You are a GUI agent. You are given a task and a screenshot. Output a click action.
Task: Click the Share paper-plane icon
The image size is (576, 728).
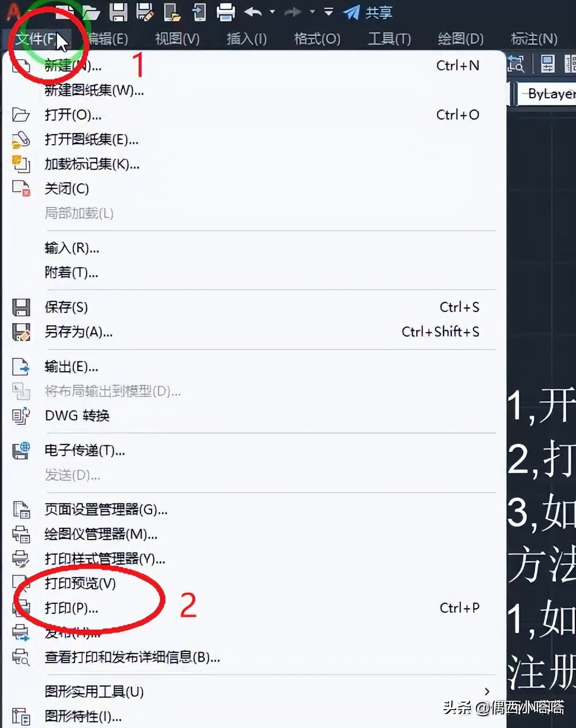pyautogui.click(x=351, y=12)
